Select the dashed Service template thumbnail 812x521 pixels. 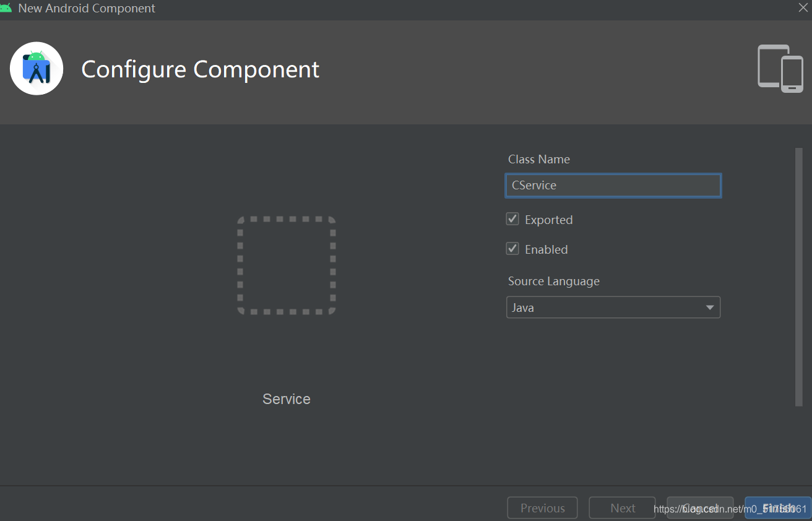pyautogui.click(x=287, y=265)
